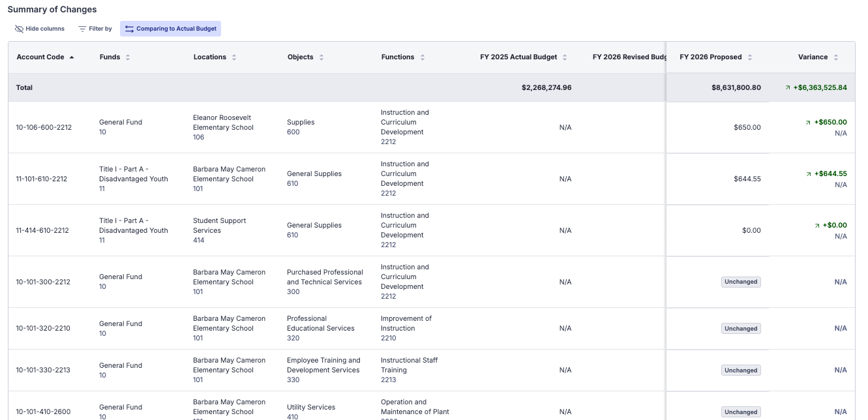Click the Comparing to Actual Budget swap icon
Image resolution: width=868 pixels, height=420 pixels.
(x=129, y=29)
